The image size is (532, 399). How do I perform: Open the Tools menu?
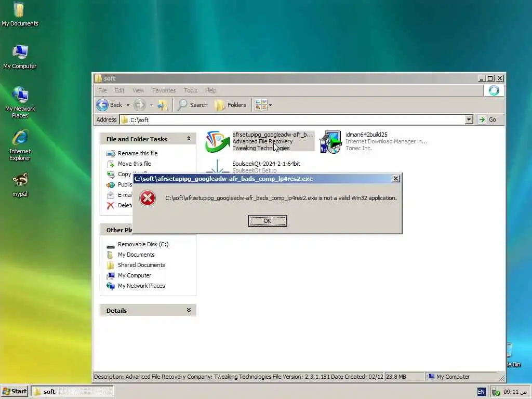point(190,90)
